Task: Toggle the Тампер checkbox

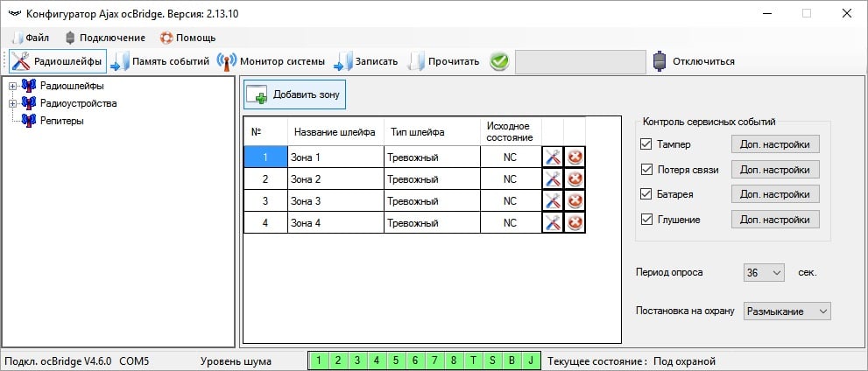Action: [646, 144]
